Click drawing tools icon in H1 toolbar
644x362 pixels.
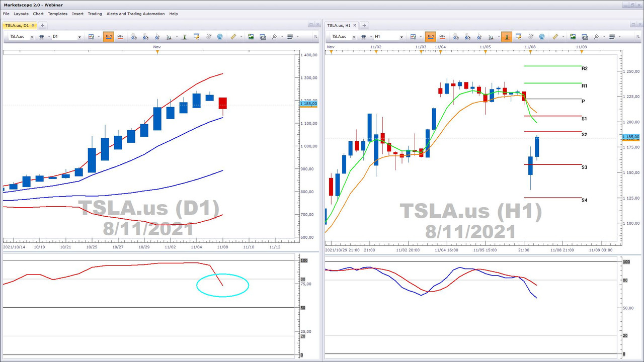point(596,37)
